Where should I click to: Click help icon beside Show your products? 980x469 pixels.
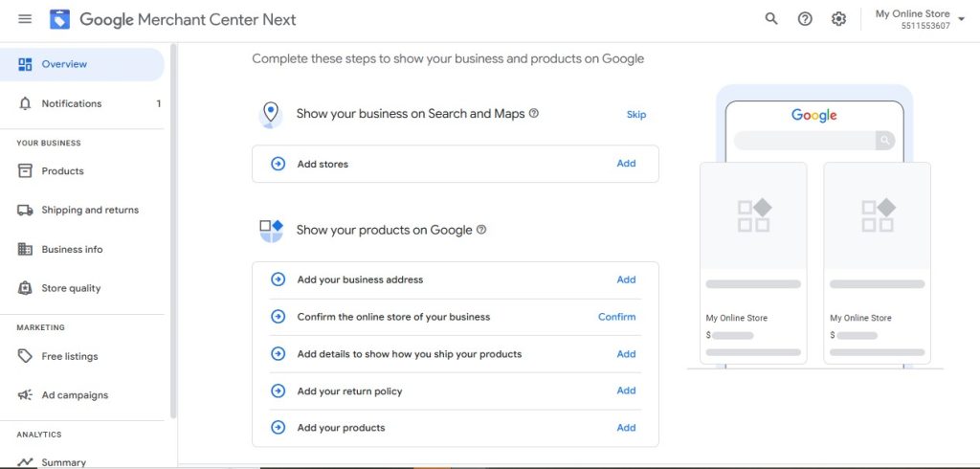point(481,230)
